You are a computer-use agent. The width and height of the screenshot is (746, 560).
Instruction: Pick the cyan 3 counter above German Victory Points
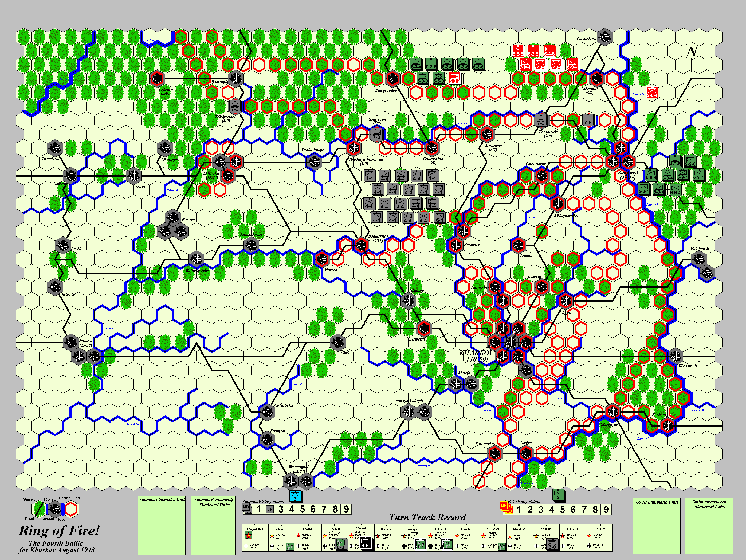tap(295, 496)
